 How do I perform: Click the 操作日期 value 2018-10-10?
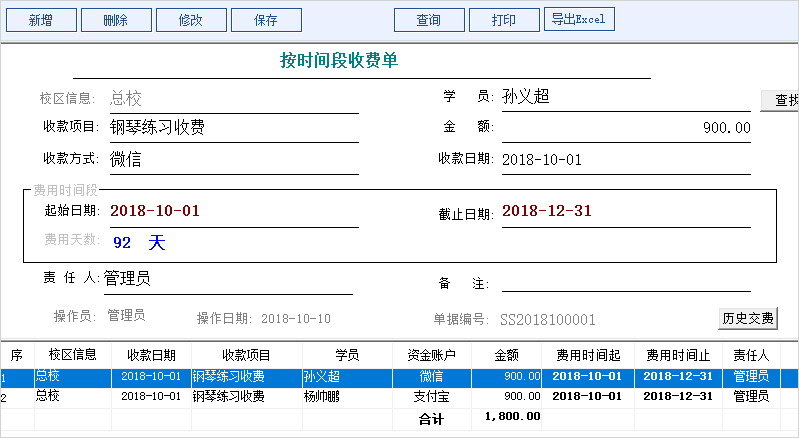pyautogui.click(x=296, y=319)
